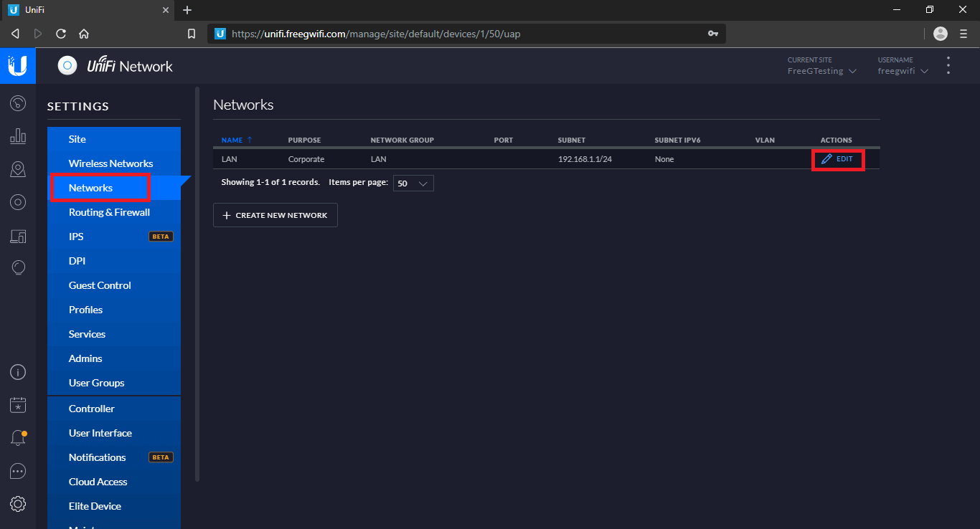Open Wireless Networks settings

pos(114,163)
